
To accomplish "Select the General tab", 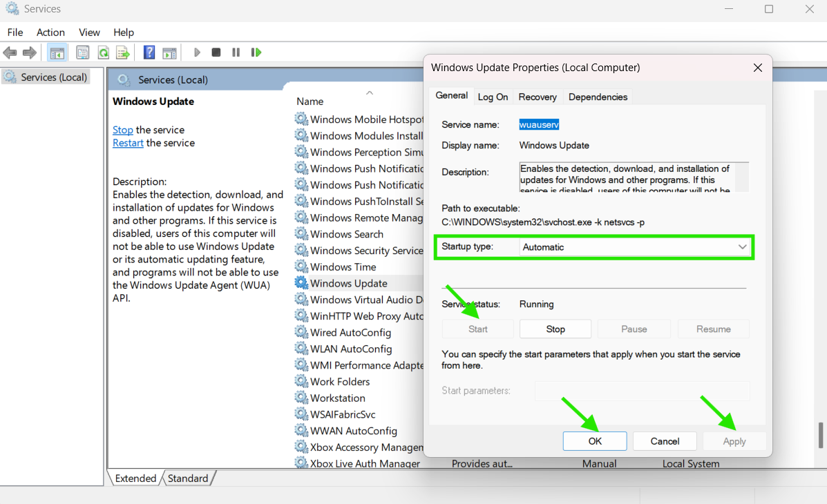I will 451,95.
